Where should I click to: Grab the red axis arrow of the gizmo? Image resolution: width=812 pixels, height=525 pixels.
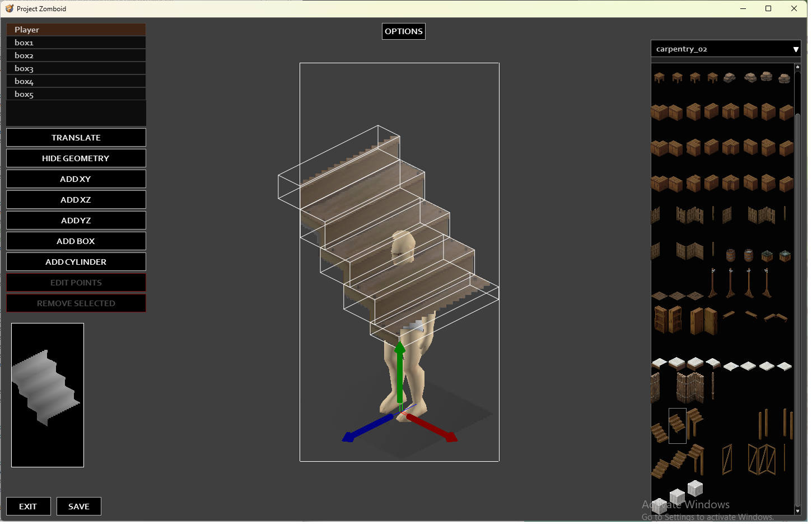[431, 428]
